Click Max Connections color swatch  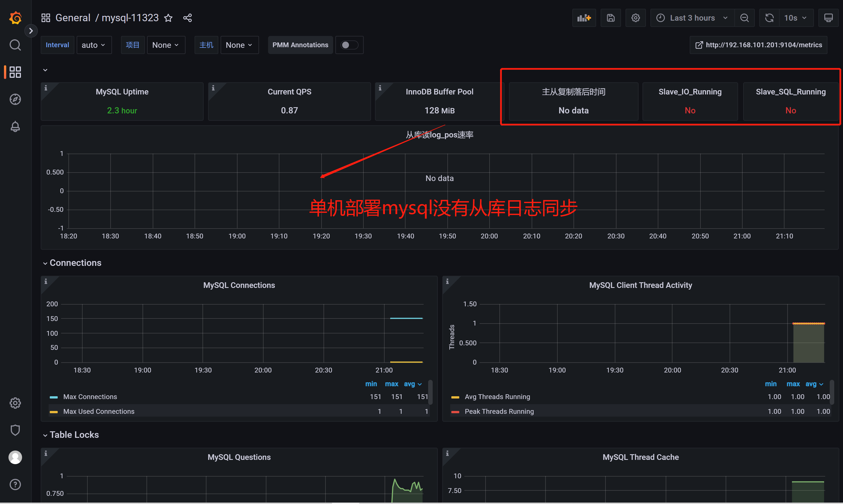pyautogui.click(x=54, y=397)
